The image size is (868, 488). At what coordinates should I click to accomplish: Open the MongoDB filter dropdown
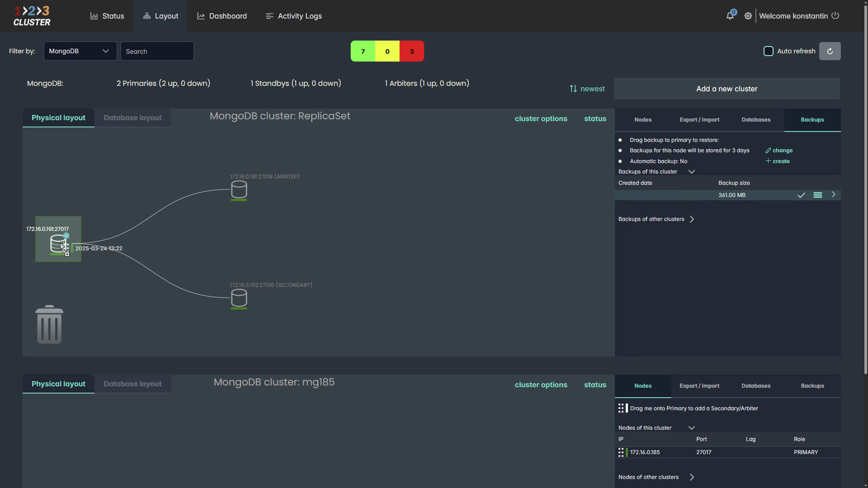[80, 51]
